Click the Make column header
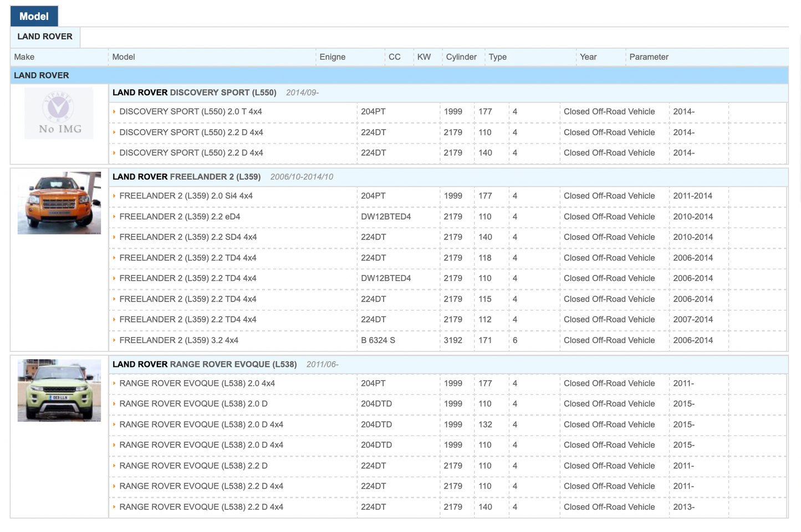 24,57
